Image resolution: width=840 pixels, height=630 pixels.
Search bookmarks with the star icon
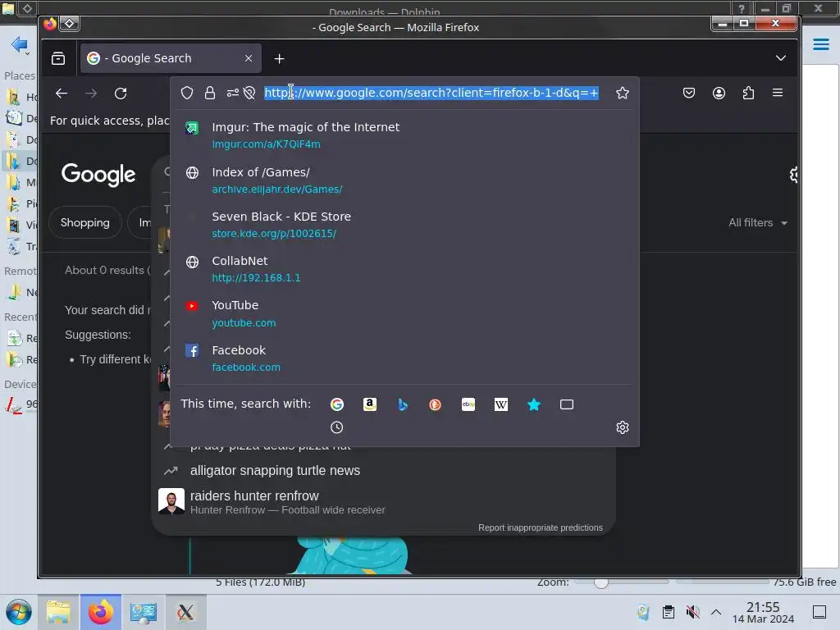[x=533, y=404]
